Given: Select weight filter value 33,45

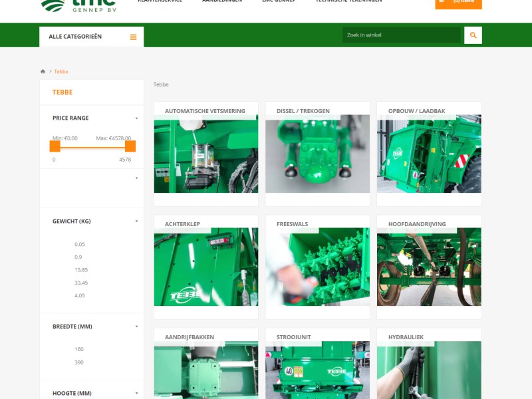Looking at the screenshot, I should click(x=81, y=283).
